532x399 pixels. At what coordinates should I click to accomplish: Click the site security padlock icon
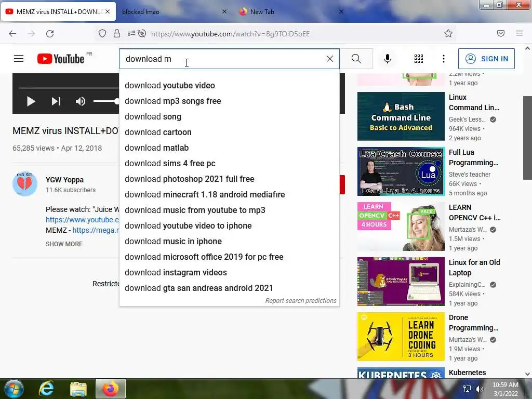pyautogui.click(x=117, y=33)
